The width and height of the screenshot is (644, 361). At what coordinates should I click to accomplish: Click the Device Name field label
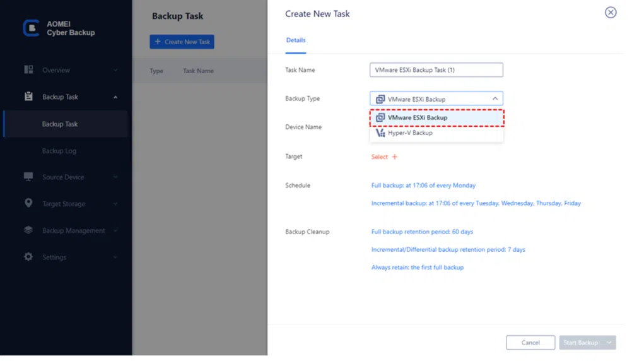(303, 127)
